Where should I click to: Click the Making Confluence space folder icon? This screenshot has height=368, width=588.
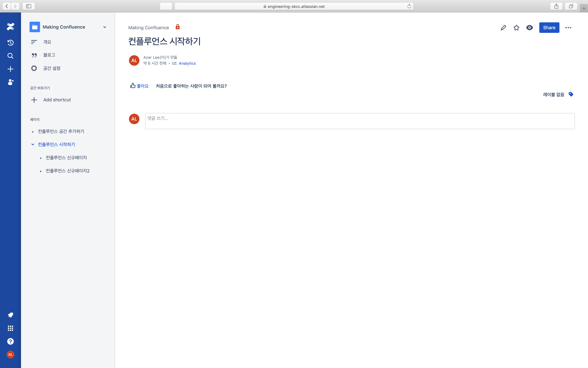coord(35,27)
